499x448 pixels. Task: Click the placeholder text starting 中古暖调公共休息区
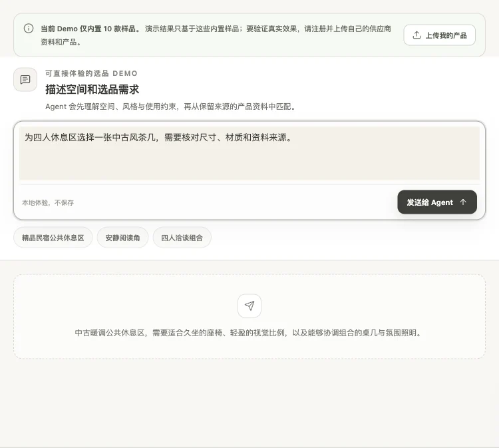point(249,333)
